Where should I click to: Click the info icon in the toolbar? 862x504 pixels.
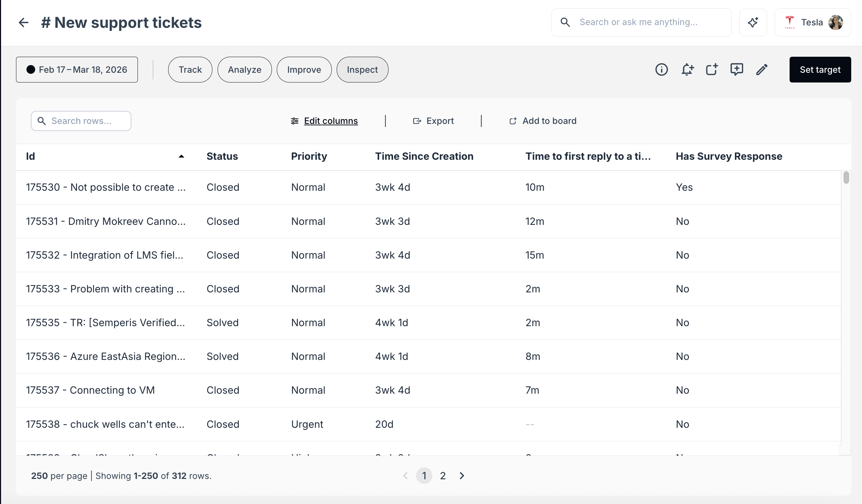pyautogui.click(x=661, y=70)
